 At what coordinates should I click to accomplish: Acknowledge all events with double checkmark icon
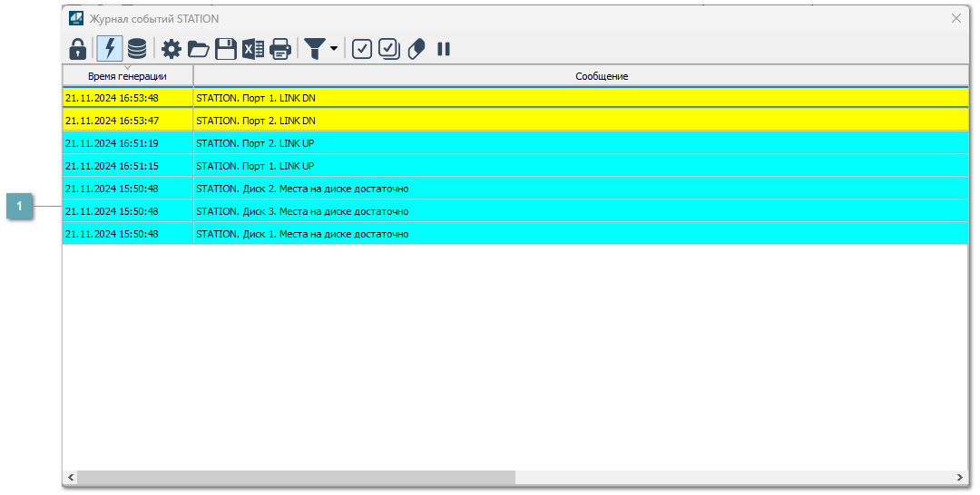click(x=389, y=49)
